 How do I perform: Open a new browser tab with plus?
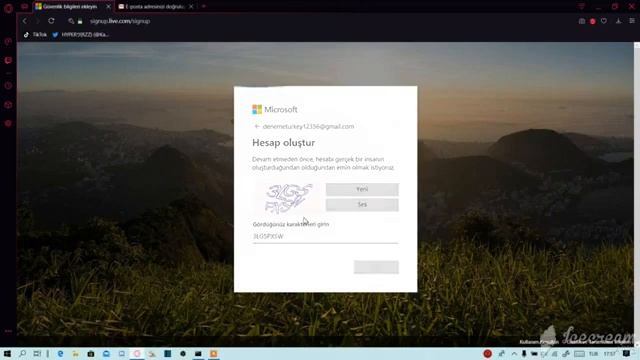pos(204,7)
